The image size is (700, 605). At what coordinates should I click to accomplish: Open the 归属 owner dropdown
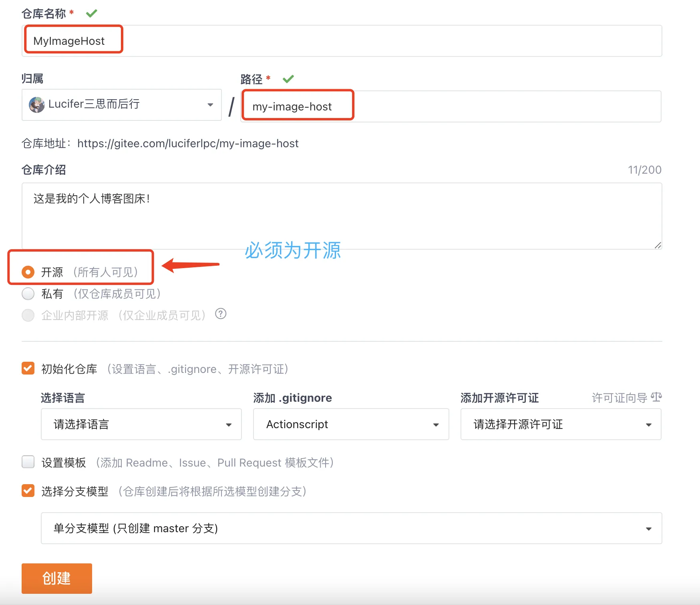[x=121, y=105]
